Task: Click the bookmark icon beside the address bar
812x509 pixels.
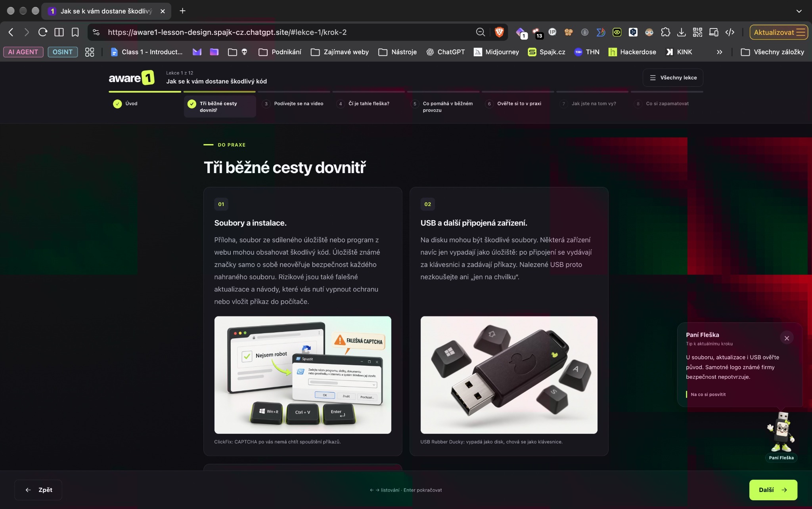Action: coord(75,32)
